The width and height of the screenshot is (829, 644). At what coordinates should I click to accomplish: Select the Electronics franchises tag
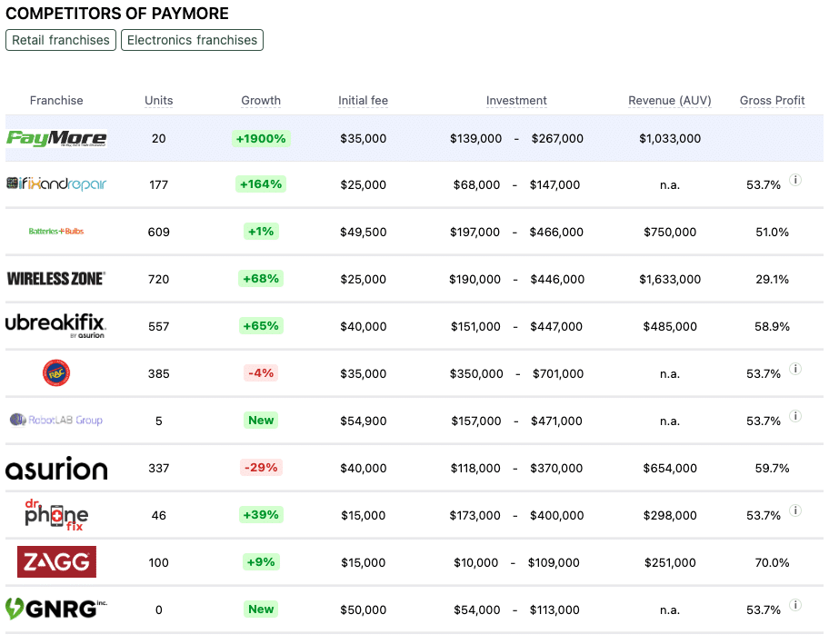pyautogui.click(x=192, y=40)
